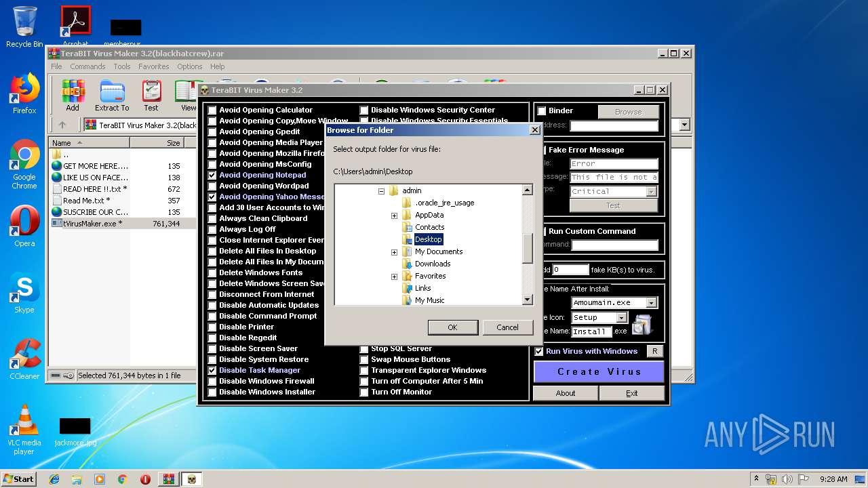Show hidden system tray icons arrow
Screen dimensions: 868x488
click(755, 479)
